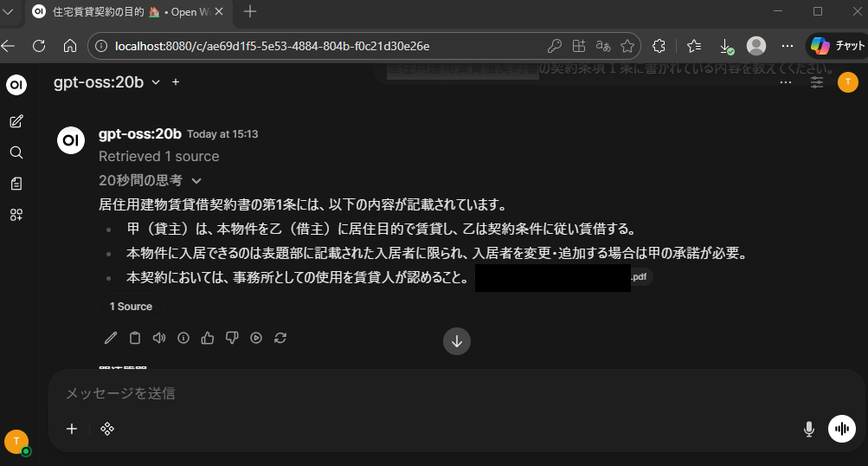Rate the response with thumbs down
This screenshot has width=868, height=466.
click(x=232, y=338)
